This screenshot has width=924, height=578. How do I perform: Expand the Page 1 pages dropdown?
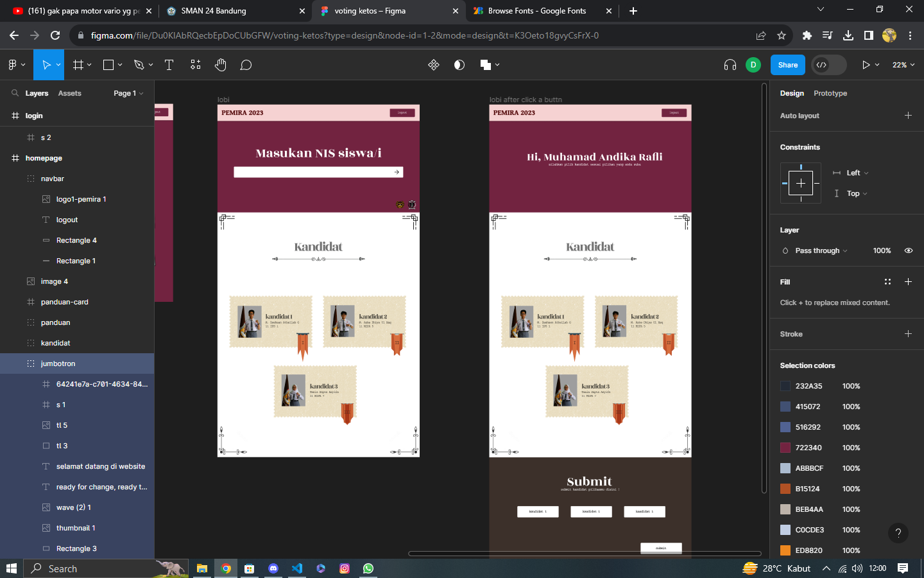pos(128,93)
